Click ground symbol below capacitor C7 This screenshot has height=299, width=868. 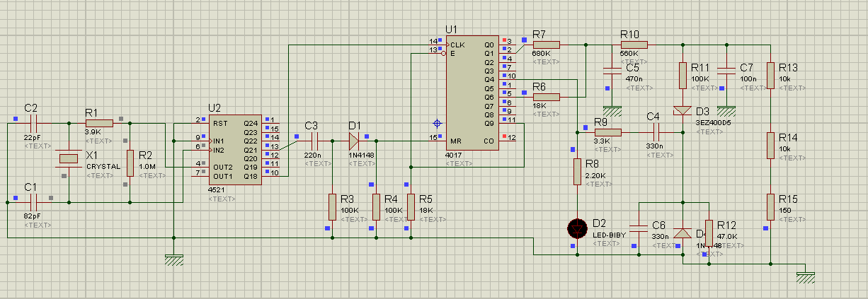coord(726,111)
